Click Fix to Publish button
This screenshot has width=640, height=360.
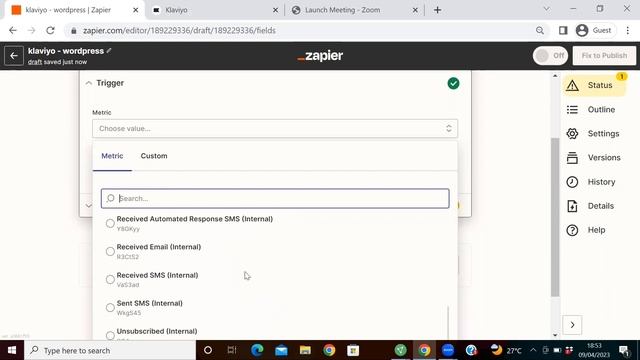(604, 56)
